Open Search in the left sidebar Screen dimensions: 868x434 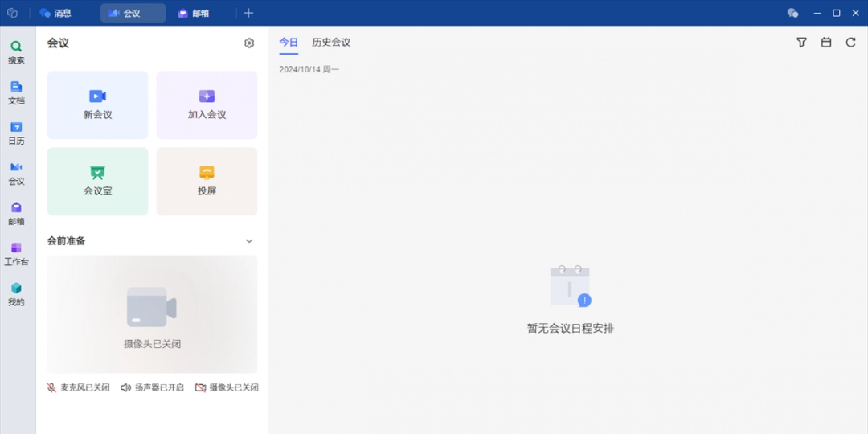16,52
